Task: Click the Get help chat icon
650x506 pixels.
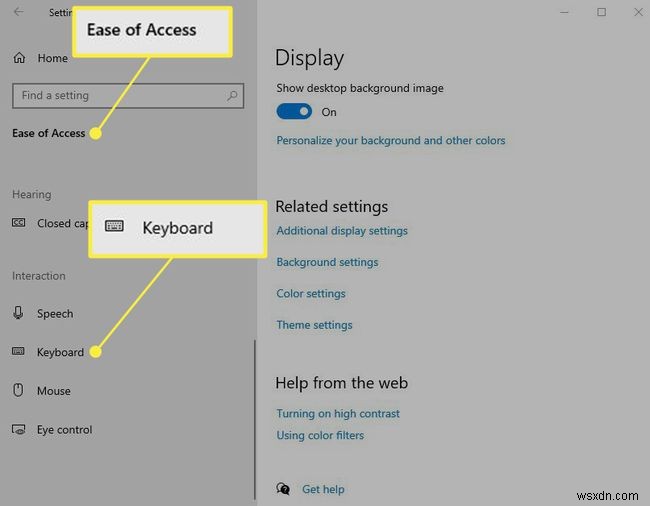Action: (x=283, y=489)
